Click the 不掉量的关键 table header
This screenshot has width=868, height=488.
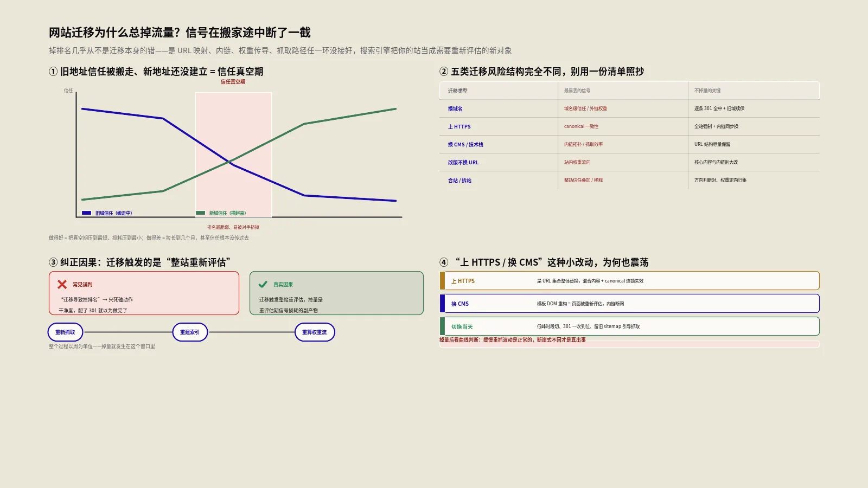click(707, 91)
